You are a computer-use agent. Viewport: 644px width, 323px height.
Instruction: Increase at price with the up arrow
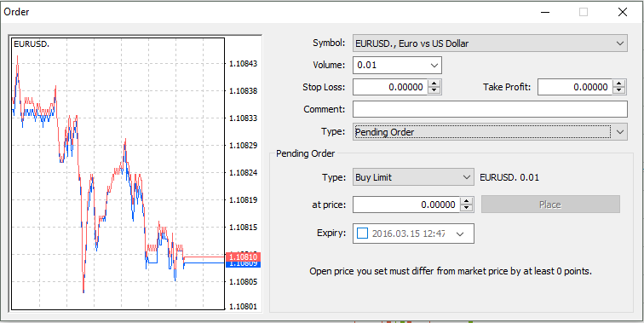467,201
